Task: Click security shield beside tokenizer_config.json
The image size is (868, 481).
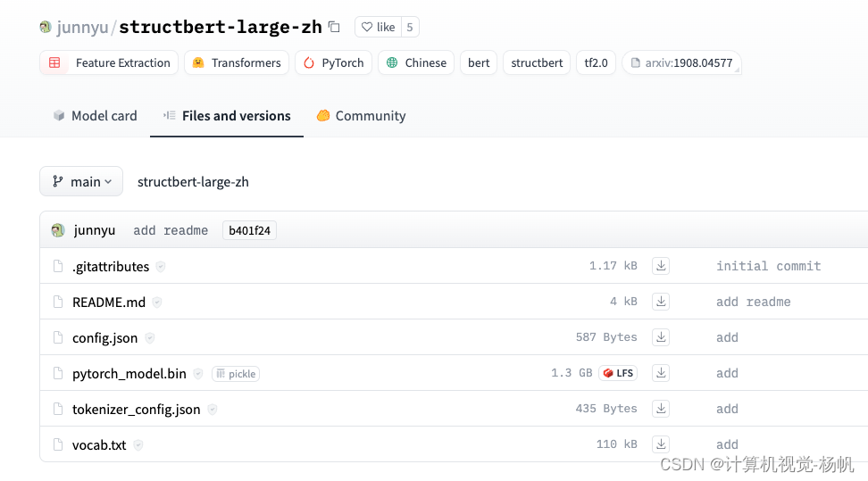Action: click(212, 409)
